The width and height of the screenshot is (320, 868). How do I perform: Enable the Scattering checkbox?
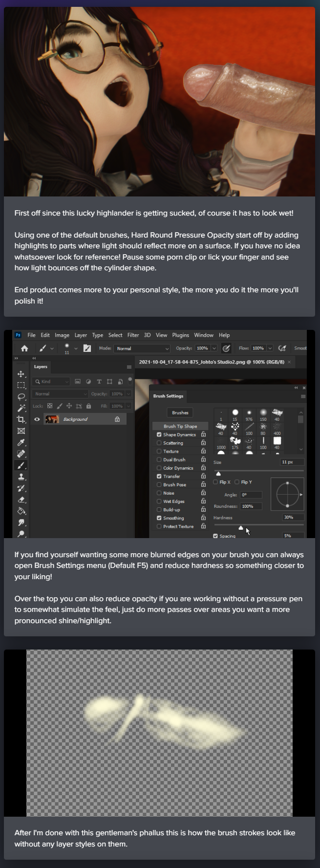click(159, 443)
